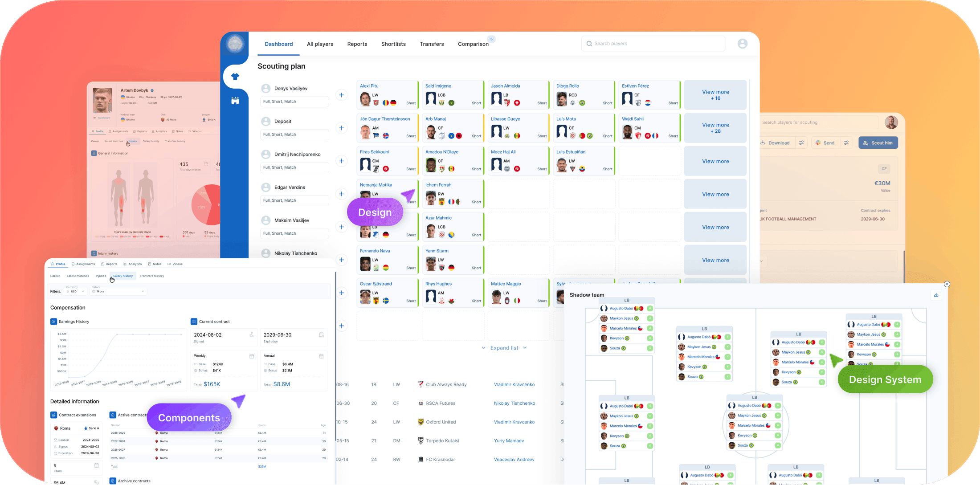Screen dimensions: 980x485
Task: Click plus button beside Edgar Verdins
Action: pos(341,194)
